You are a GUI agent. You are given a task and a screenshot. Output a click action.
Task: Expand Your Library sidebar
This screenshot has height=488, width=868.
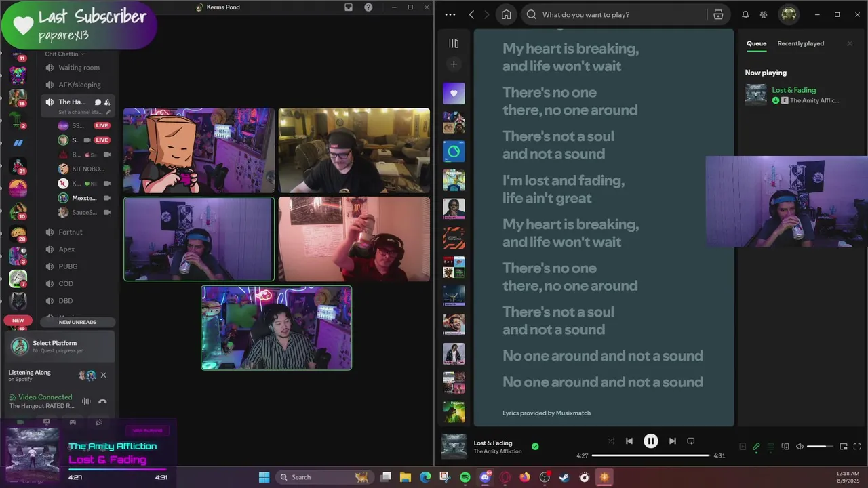point(454,43)
